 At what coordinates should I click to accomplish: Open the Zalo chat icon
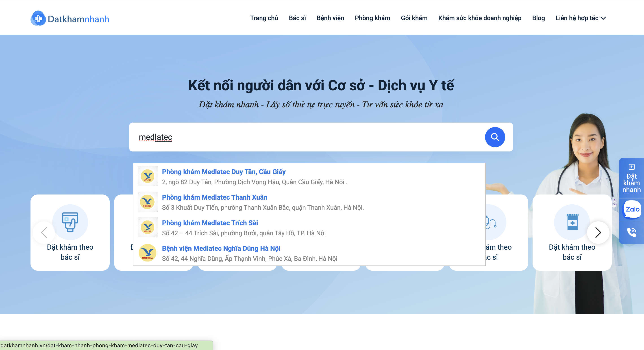[632, 210]
